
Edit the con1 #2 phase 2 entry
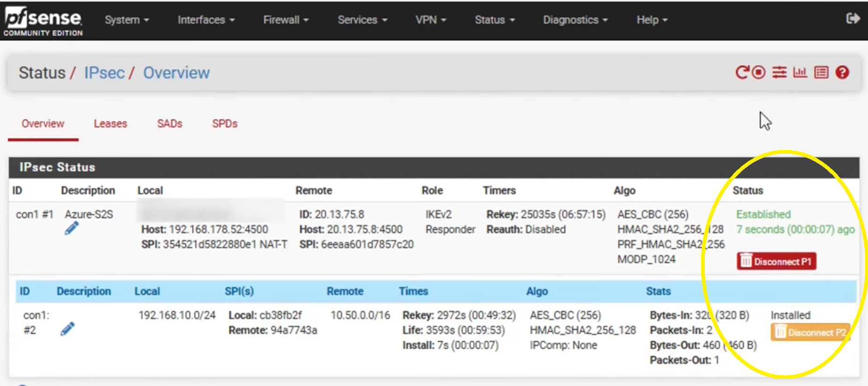point(67,329)
